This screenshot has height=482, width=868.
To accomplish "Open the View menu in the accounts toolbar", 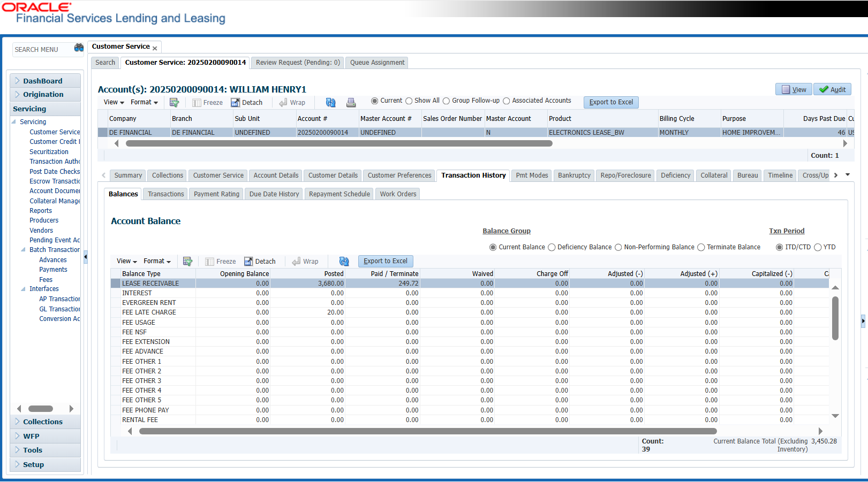I will (x=114, y=102).
